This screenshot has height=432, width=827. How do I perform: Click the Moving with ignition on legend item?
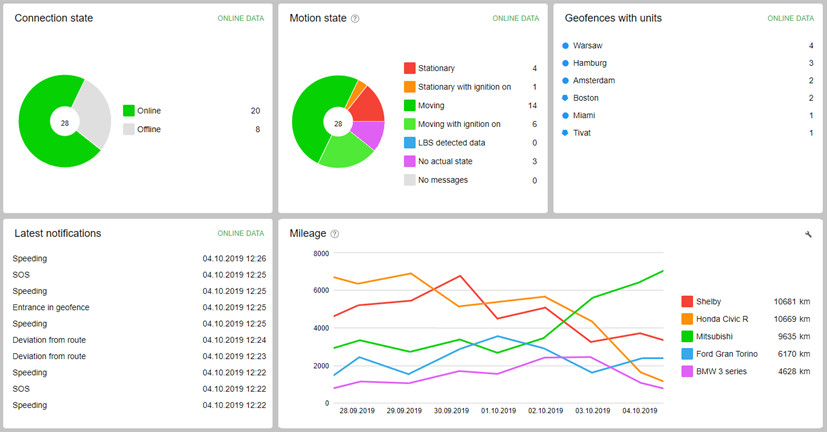click(459, 124)
